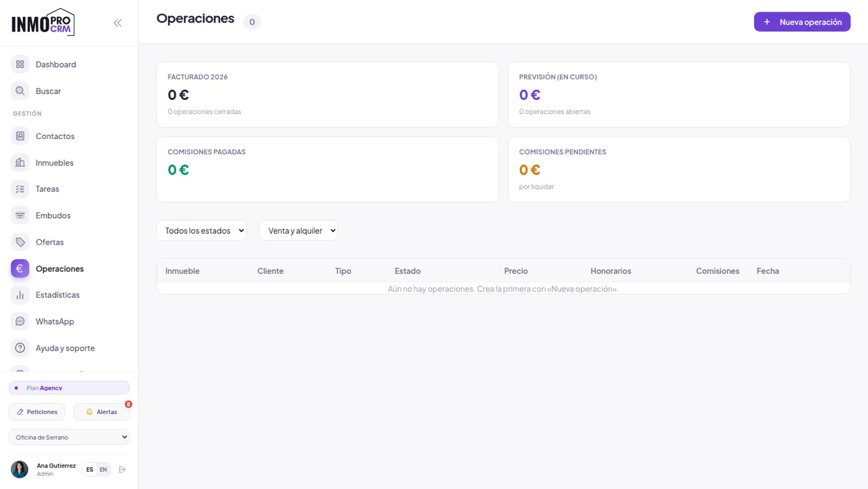Click the Operaciones count badge

pos(252,22)
